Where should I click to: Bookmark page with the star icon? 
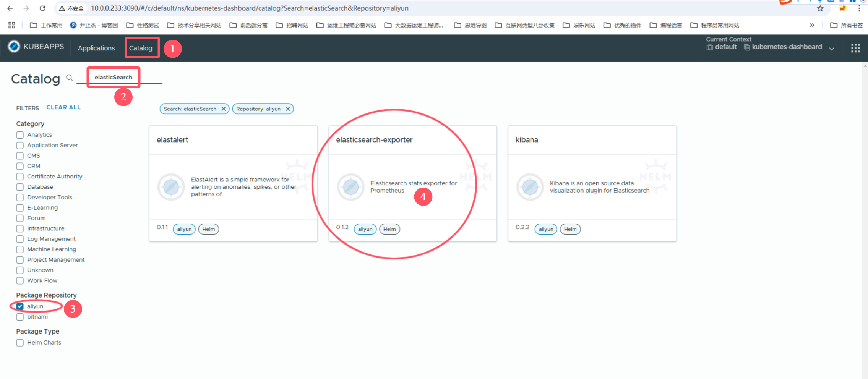(x=820, y=8)
